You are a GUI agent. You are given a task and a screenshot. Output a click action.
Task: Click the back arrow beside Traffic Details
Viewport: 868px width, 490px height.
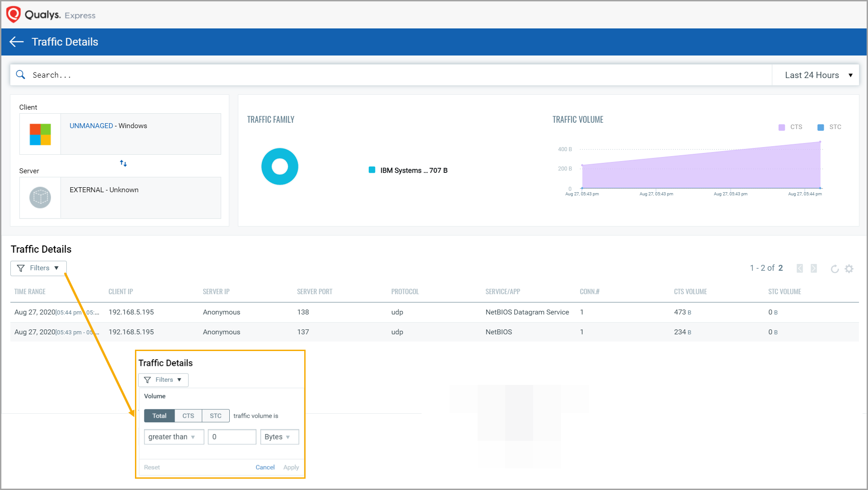[x=17, y=42]
